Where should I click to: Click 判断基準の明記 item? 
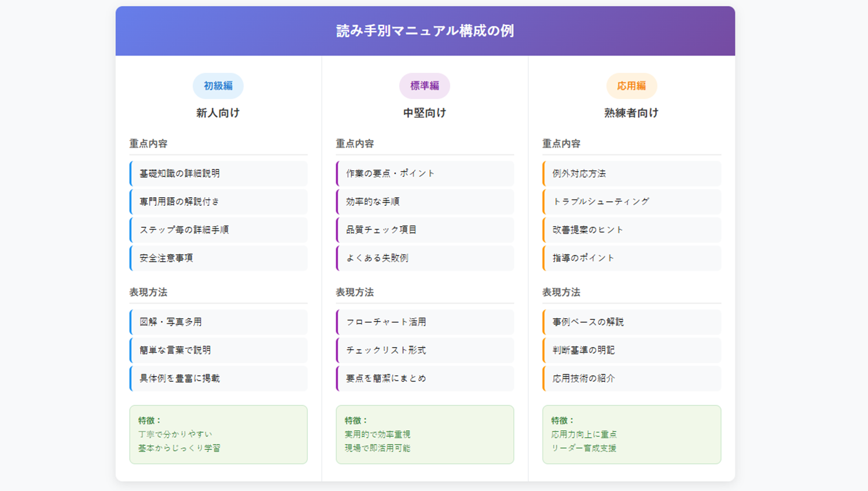632,350
